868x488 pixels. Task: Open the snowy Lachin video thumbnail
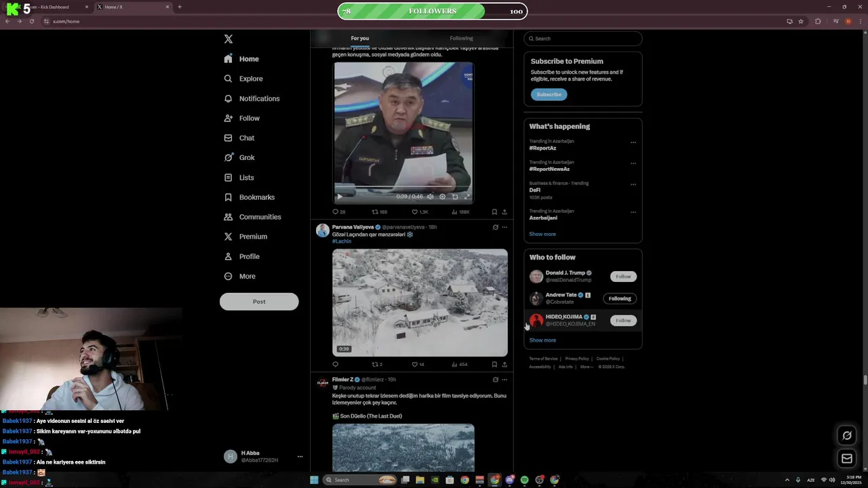click(420, 302)
